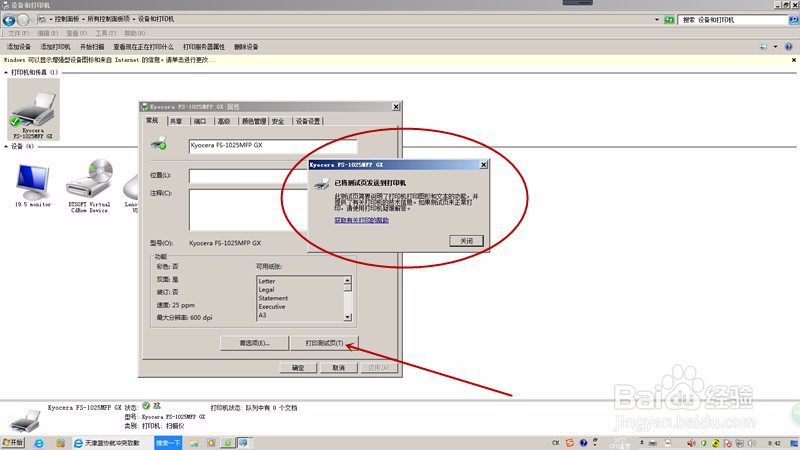800x450 pixels.
Task: Open the help question-mark icon in toolbar
Action: click(788, 46)
